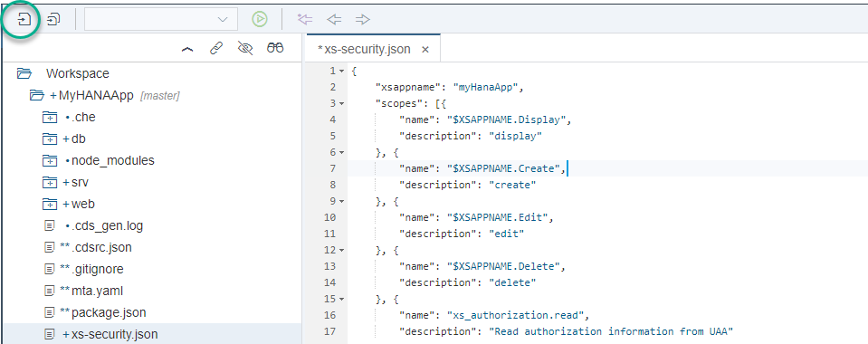Viewport: 868px width, 344px height.
Task: Fold the code block at line 15
Action: (341, 299)
